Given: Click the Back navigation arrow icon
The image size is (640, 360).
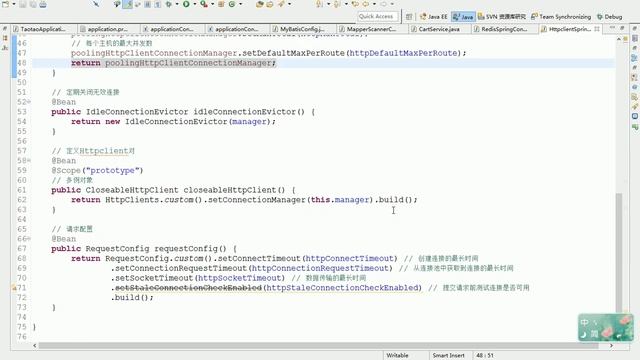Looking at the screenshot, I should point(365,4).
